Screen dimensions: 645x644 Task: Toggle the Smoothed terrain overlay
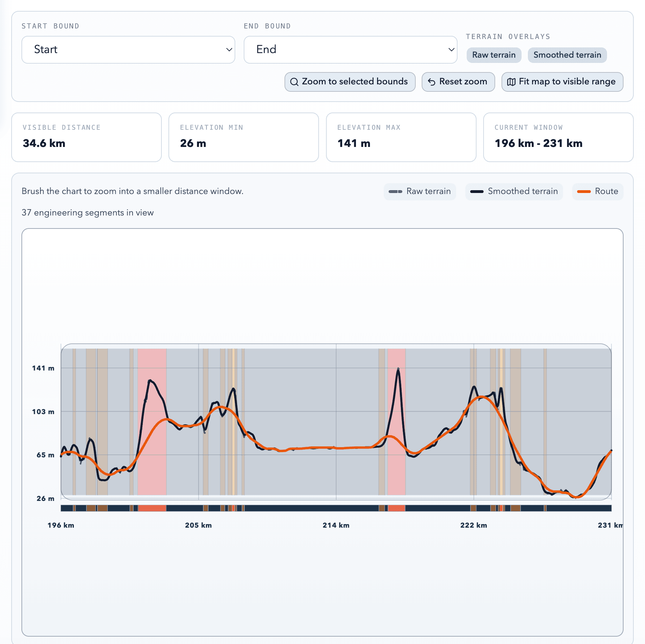point(567,55)
